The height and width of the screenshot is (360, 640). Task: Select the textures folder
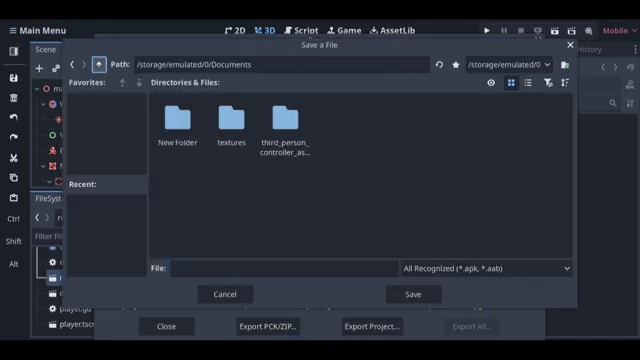231,126
